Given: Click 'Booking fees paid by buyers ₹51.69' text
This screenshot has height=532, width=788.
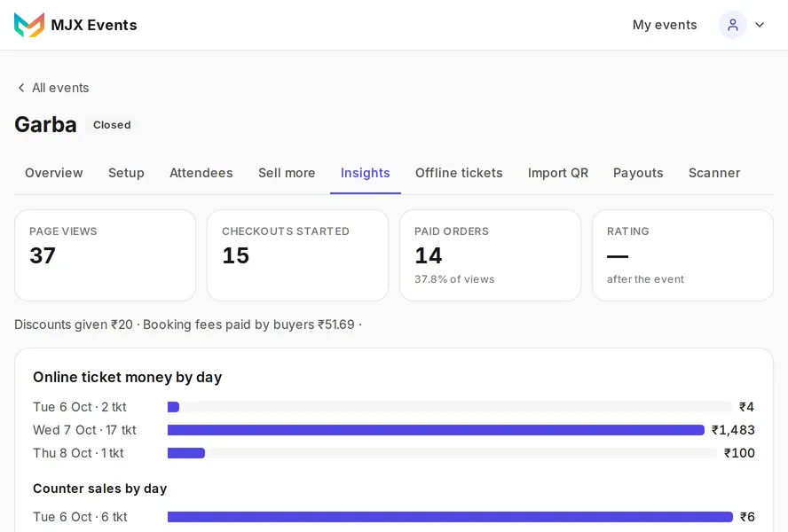Looking at the screenshot, I should pos(248,325).
